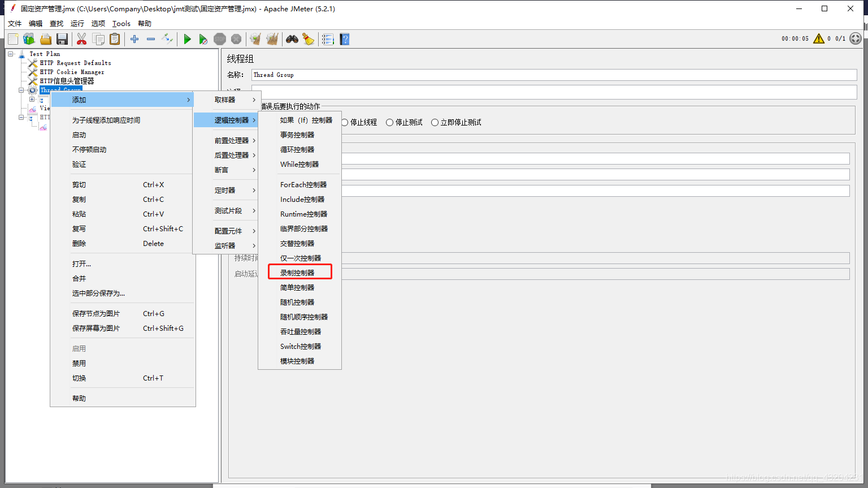
Task: Collapse the Test Plan tree node
Action: tap(10, 54)
